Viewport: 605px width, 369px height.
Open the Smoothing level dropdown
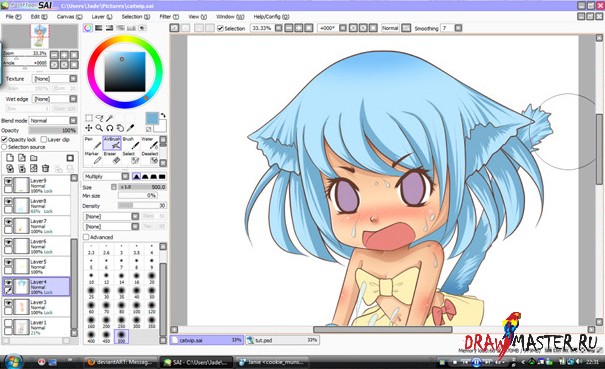point(458,28)
